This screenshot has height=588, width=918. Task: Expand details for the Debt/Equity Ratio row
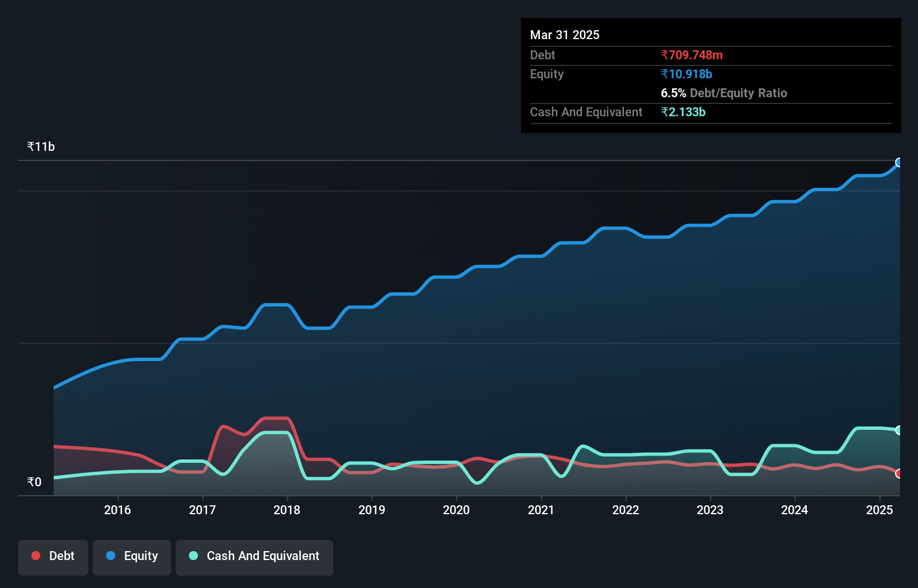tap(725, 93)
